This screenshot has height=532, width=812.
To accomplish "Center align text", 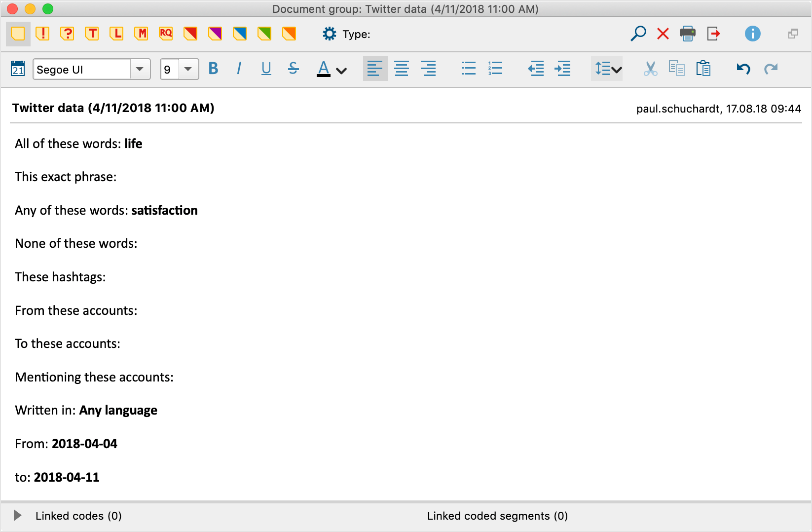I will coord(402,69).
